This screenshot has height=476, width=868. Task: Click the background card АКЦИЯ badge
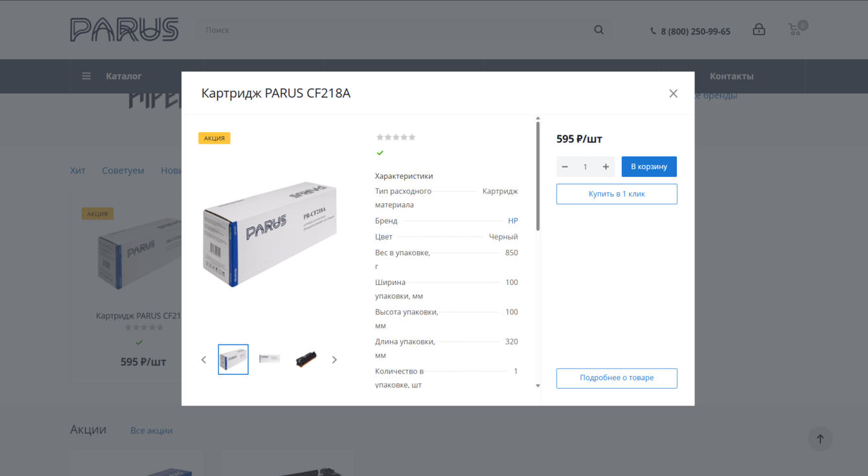coord(98,214)
